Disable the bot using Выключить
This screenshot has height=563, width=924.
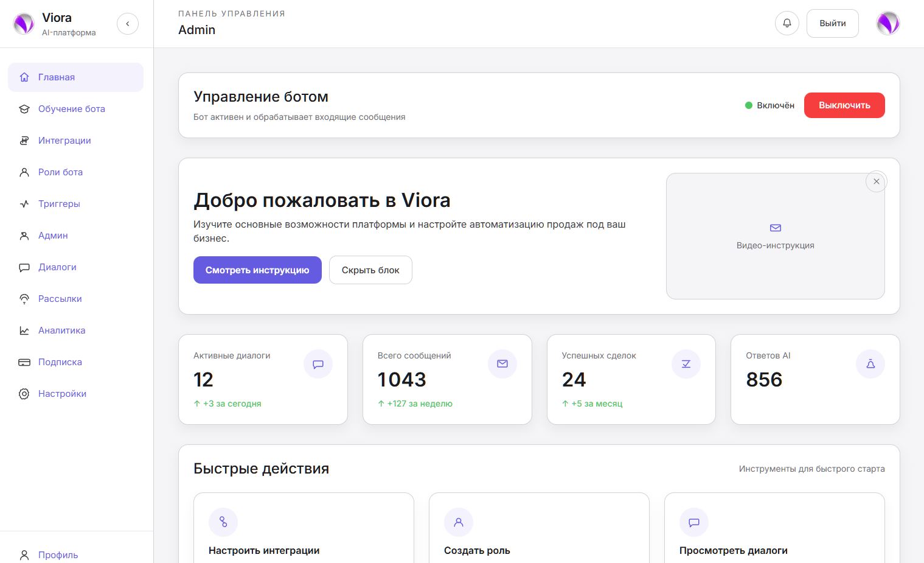coord(844,105)
